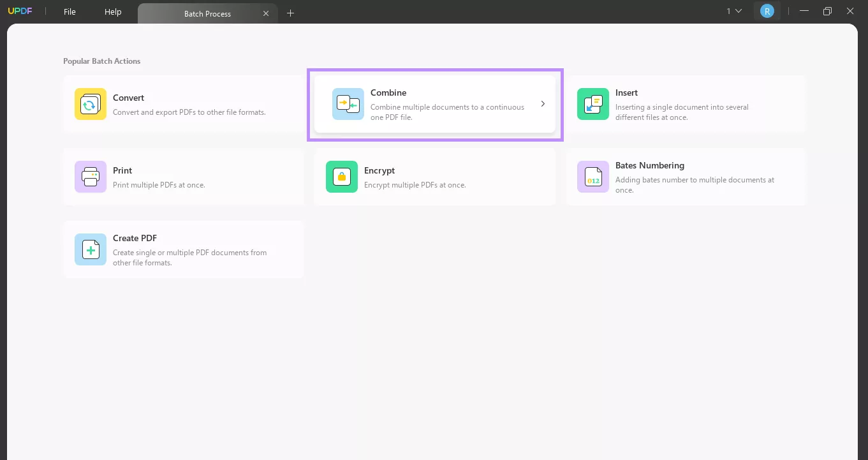Viewport: 868px width, 460px height.
Task: Select the Batch Process tab
Action: (x=207, y=13)
